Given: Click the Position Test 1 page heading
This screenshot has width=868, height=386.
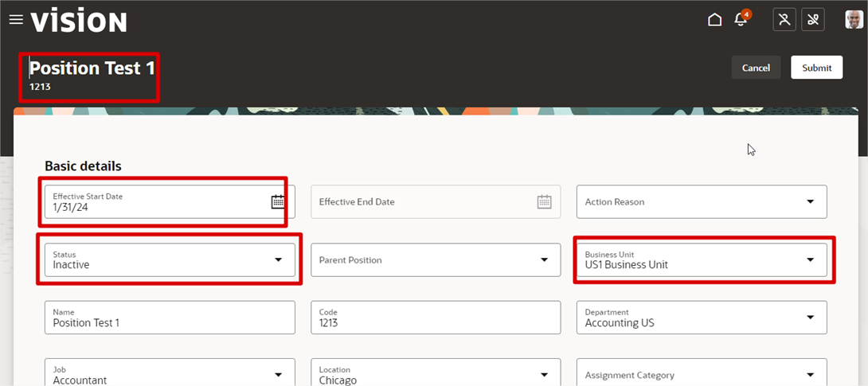Looking at the screenshot, I should (92, 68).
